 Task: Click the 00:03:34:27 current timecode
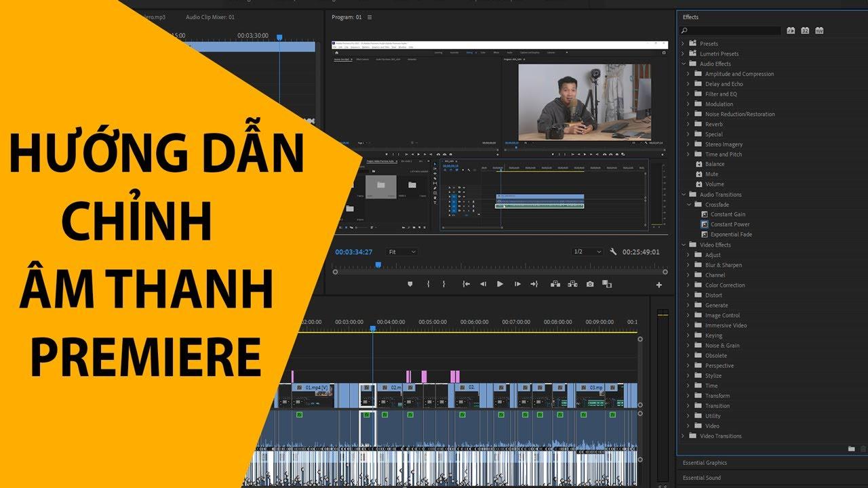(353, 252)
